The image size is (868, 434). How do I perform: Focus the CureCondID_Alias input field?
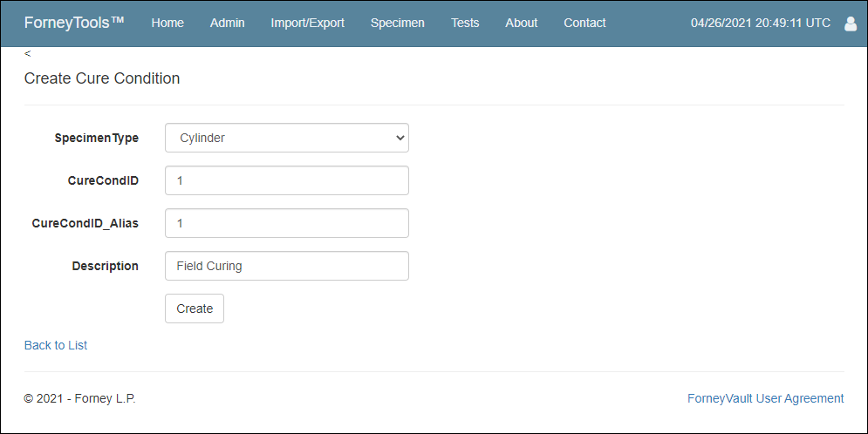coord(287,223)
